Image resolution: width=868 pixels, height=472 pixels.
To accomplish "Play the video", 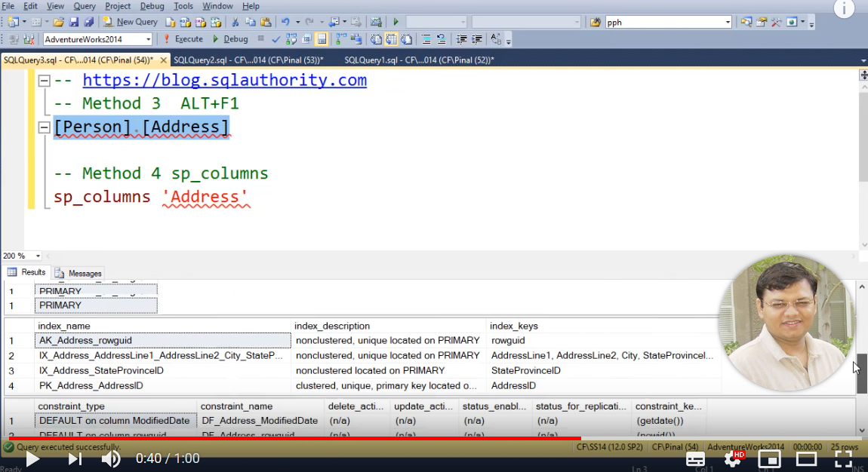I will click(x=32, y=458).
